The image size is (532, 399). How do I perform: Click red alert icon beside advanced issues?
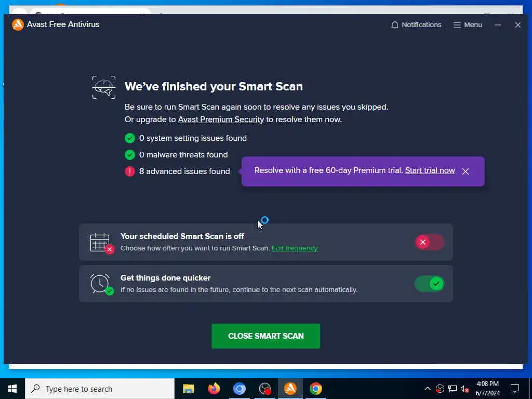[x=129, y=171]
